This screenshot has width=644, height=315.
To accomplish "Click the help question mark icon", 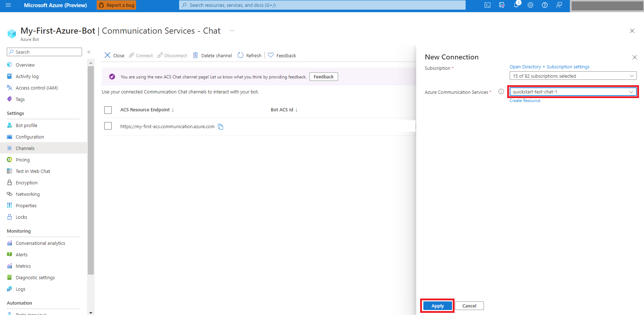I will pos(545,5).
